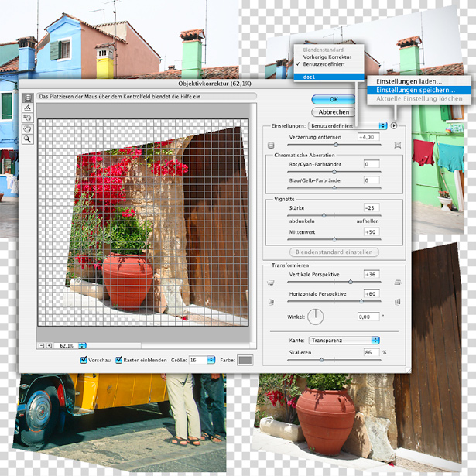The height and width of the screenshot is (476, 476).
Task: Open the grid Größe dropdown
Action: coord(203,360)
